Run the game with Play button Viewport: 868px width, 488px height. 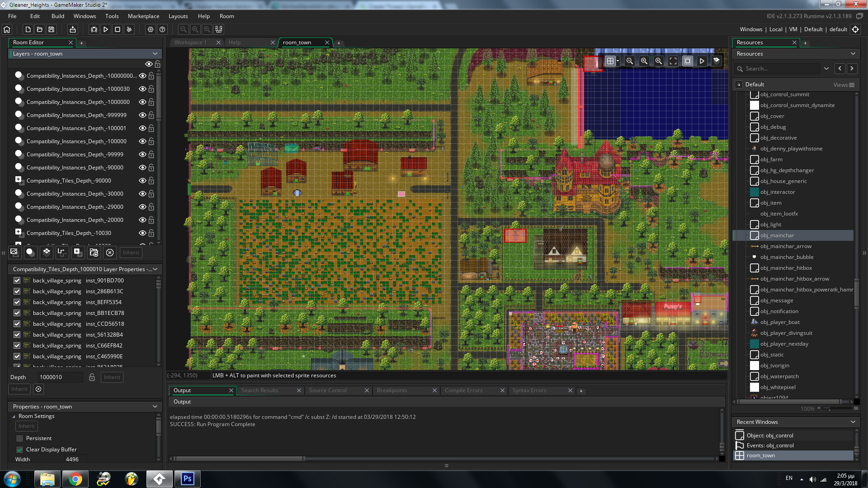pos(105,29)
